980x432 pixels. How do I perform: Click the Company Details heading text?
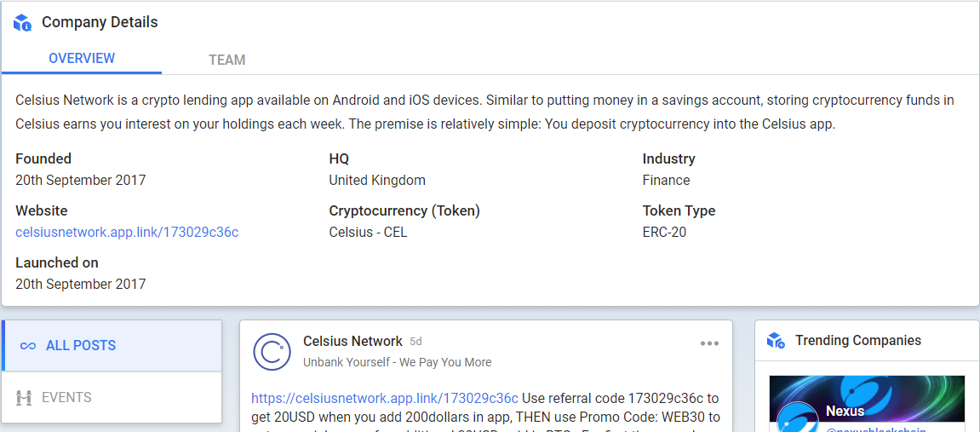100,22
